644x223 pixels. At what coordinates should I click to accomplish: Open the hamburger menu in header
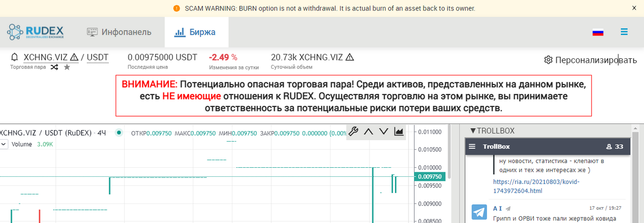coord(624,32)
